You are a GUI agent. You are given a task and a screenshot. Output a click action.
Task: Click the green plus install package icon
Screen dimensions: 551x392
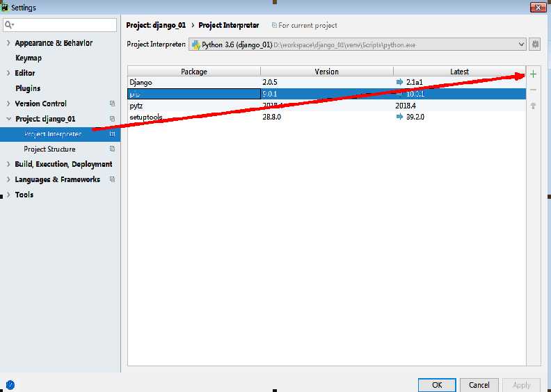(x=533, y=74)
